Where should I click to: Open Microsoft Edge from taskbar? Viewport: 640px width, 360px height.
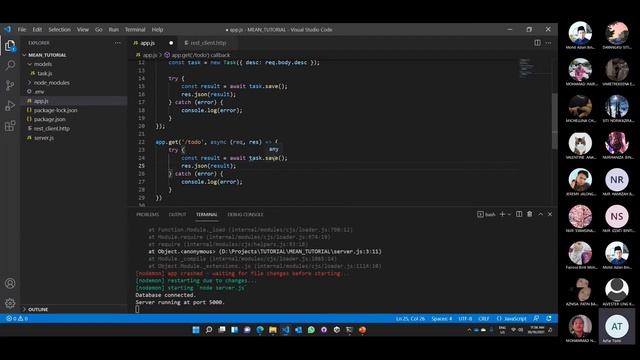[260, 330]
